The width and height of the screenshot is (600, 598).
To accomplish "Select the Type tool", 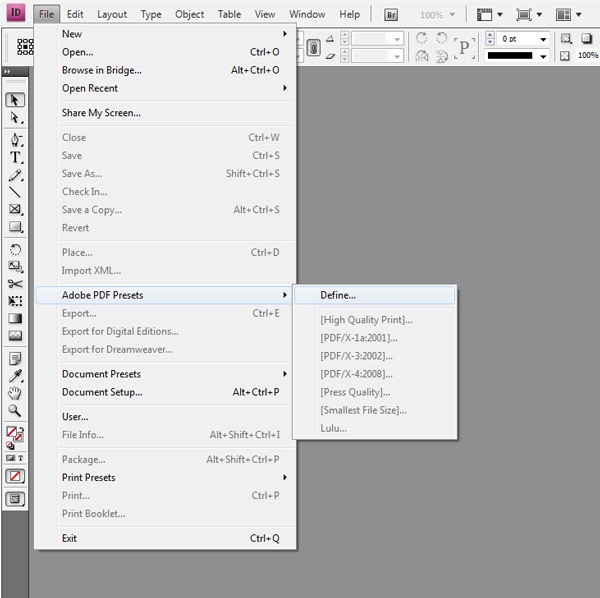I will pos(15,157).
